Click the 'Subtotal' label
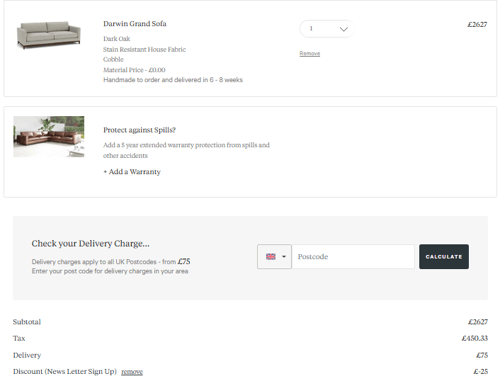The width and height of the screenshot is (500, 381). (27, 322)
